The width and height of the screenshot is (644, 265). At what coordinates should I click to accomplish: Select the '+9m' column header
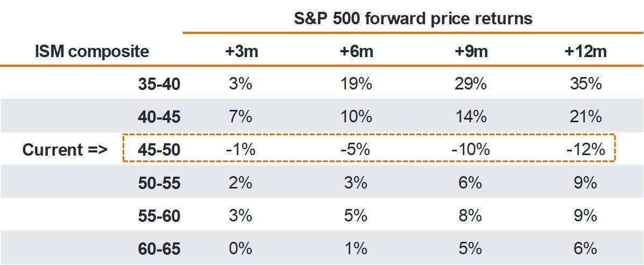pyautogui.click(x=471, y=52)
